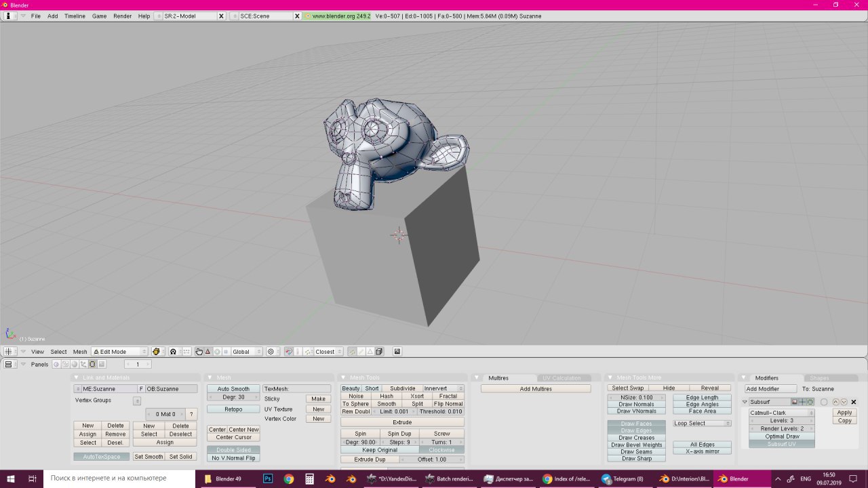Switch to the UV Calculation tab
This screenshot has width=868, height=488.
[x=561, y=378]
